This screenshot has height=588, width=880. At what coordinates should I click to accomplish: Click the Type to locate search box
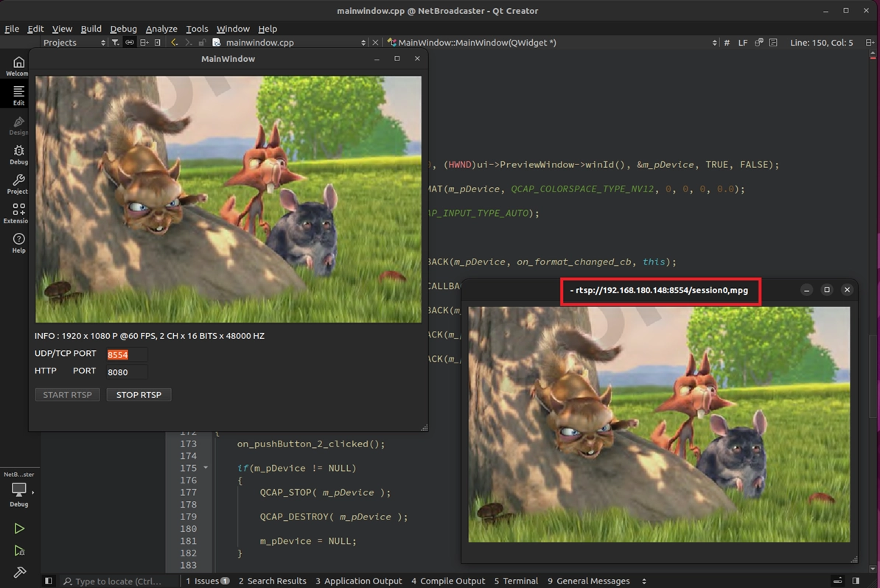pos(119,581)
